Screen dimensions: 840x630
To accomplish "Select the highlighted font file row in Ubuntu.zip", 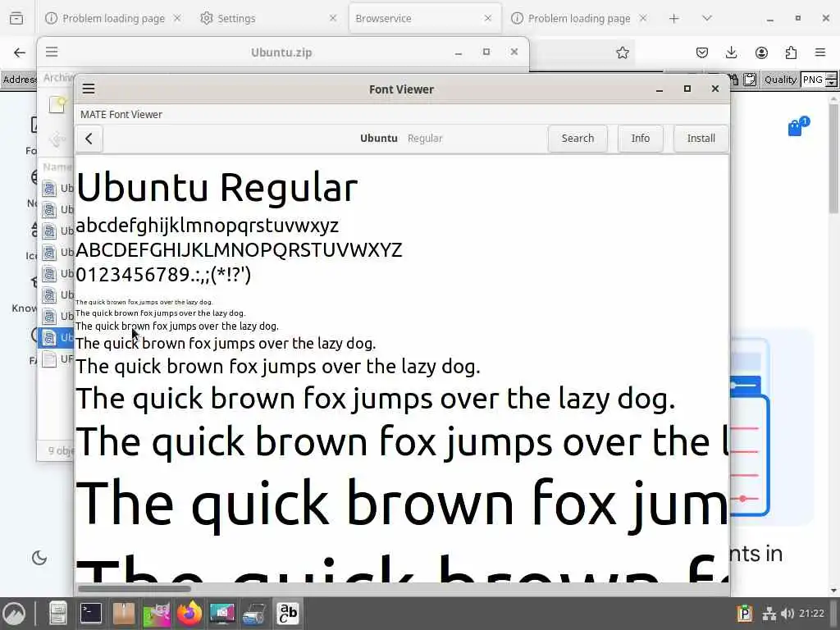I will 56,337.
